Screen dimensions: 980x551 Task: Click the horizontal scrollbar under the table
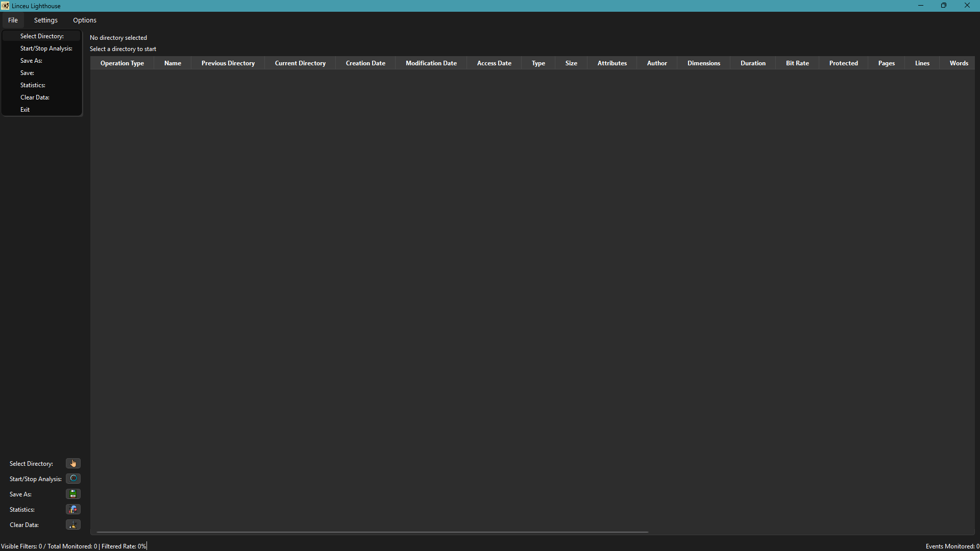coord(372,532)
